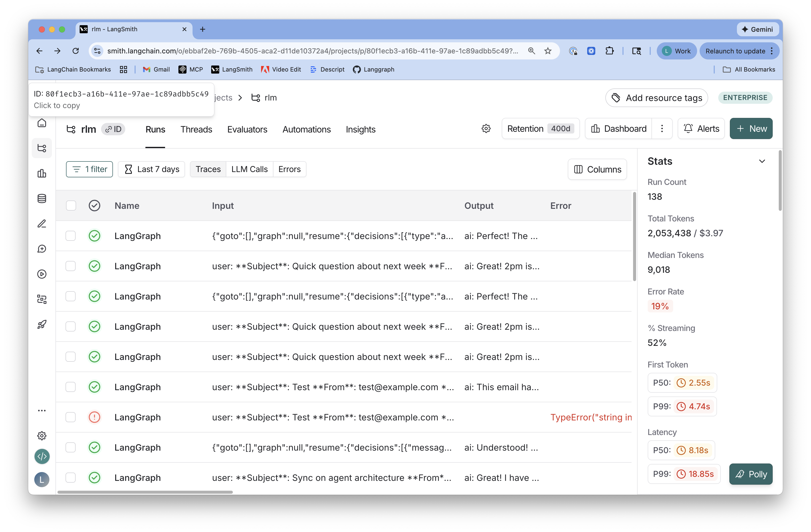Image resolution: width=811 pixels, height=532 pixels.
Task: Toggle the select-all checkbox in table header
Action: (x=71, y=205)
